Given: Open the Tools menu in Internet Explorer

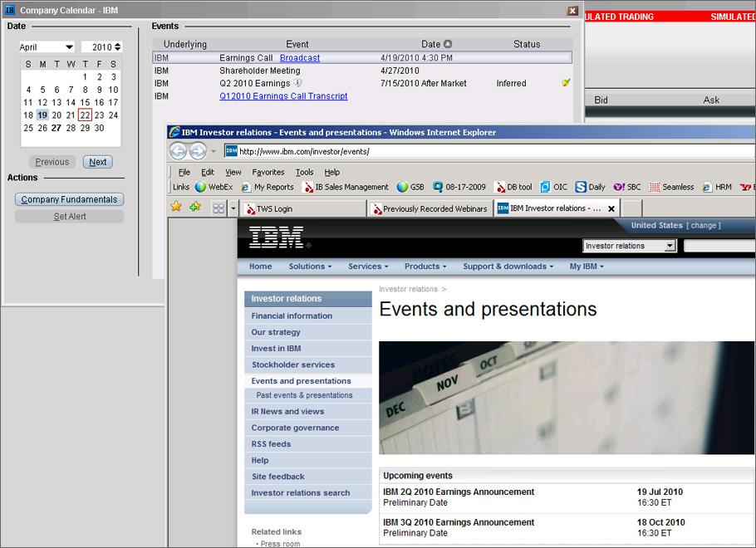Looking at the screenshot, I should point(304,172).
